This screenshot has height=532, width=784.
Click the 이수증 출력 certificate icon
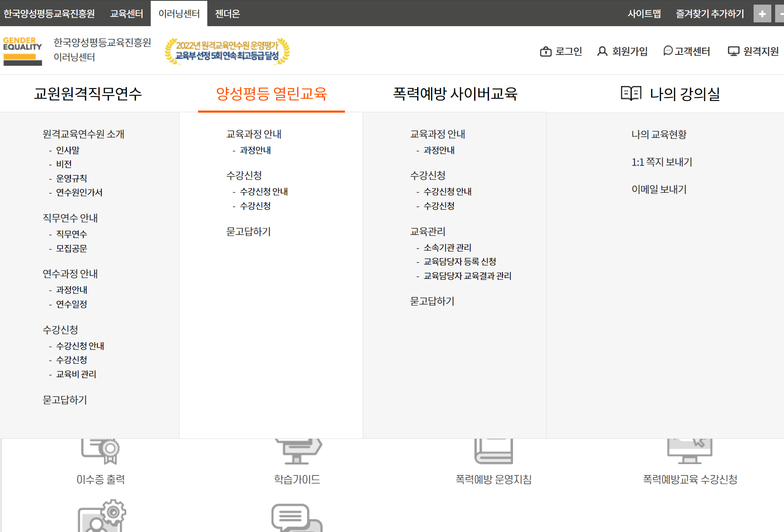[x=100, y=451]
